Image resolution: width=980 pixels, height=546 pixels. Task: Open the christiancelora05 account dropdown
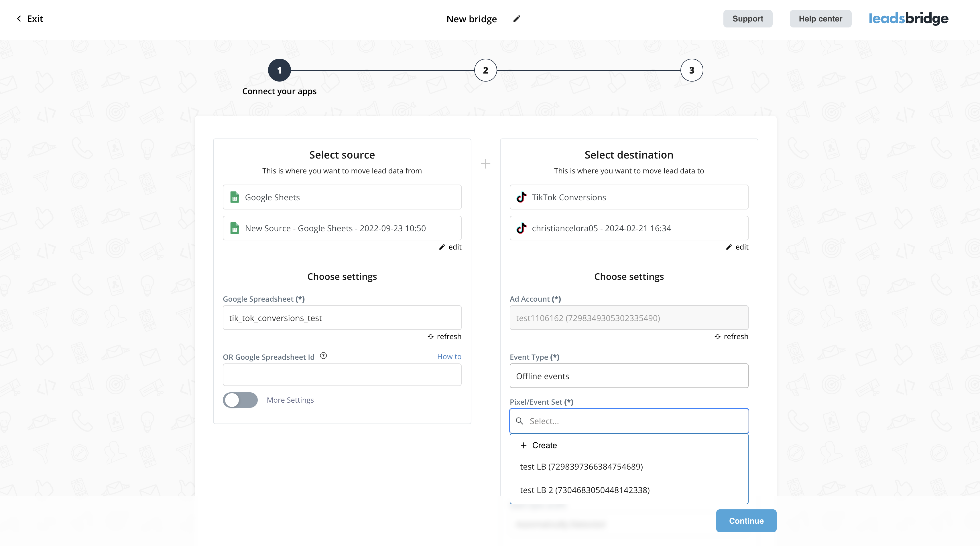(x=629, y=228)
